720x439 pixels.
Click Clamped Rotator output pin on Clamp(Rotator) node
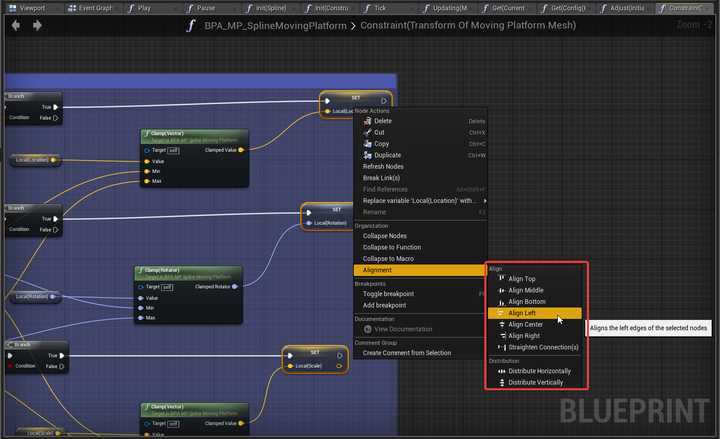click(x=235, y=286)
